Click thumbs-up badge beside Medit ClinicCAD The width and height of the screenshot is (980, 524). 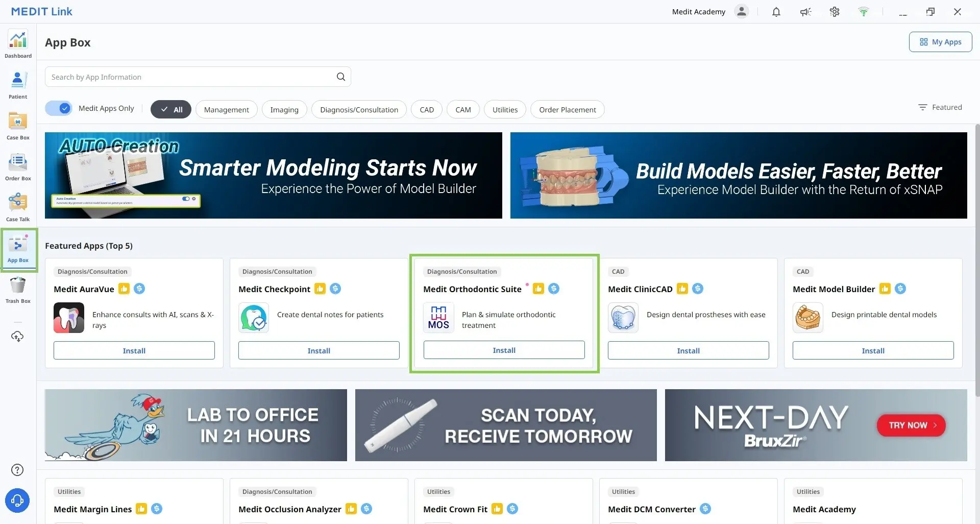pyautogui.click(x=682, y=289)
